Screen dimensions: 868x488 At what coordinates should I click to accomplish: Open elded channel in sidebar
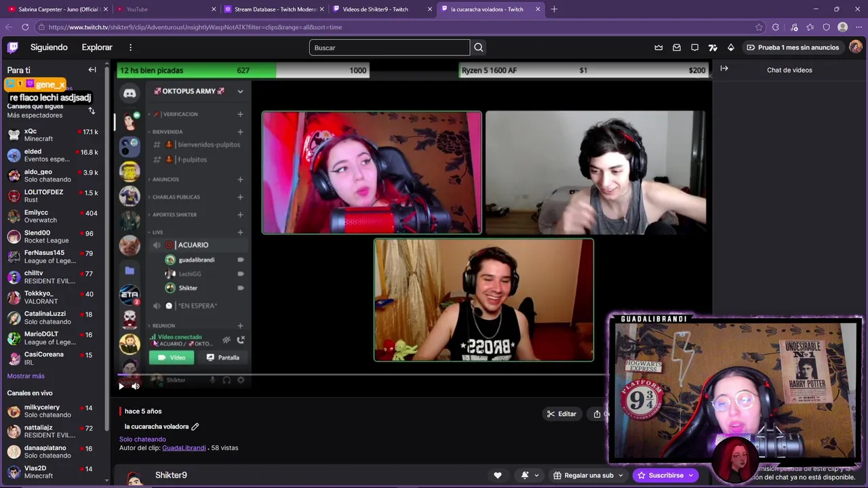pos(53,155)
